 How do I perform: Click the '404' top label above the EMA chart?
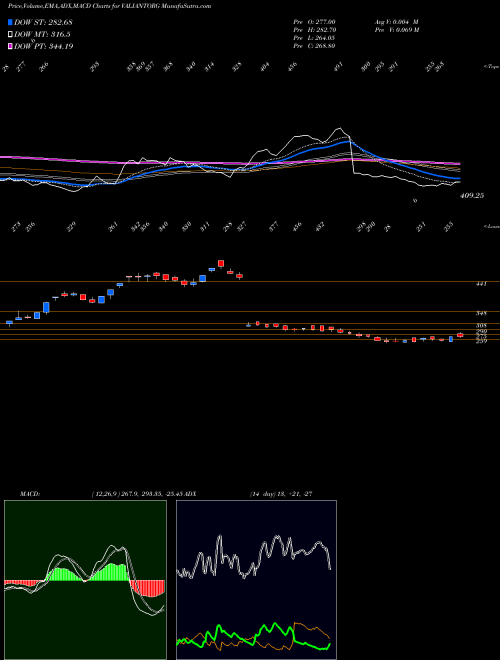tap(264, 66)
